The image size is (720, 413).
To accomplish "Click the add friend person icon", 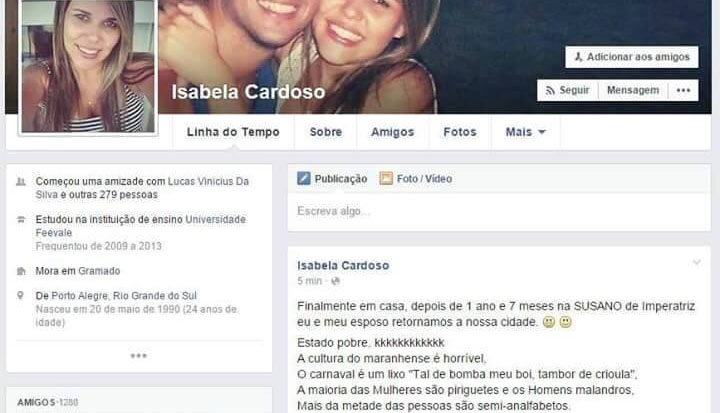I will (x=578, y=57).
